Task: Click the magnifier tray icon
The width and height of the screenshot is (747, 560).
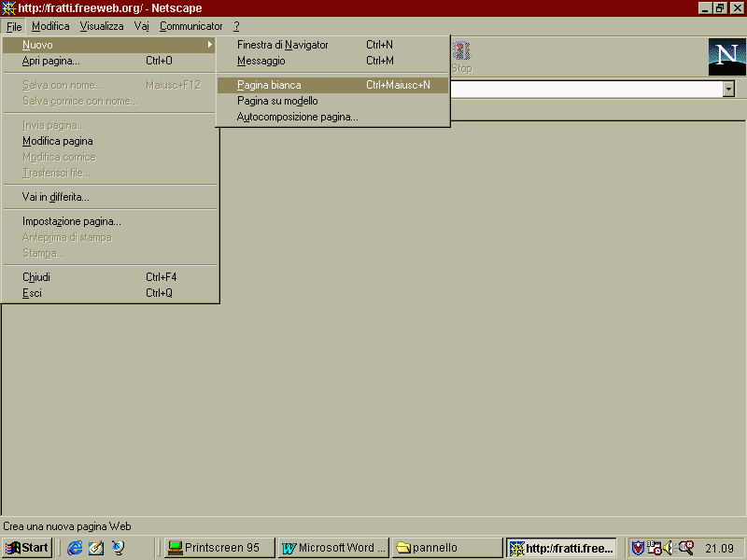Action: pyautogui.click(x=686, y=548)
